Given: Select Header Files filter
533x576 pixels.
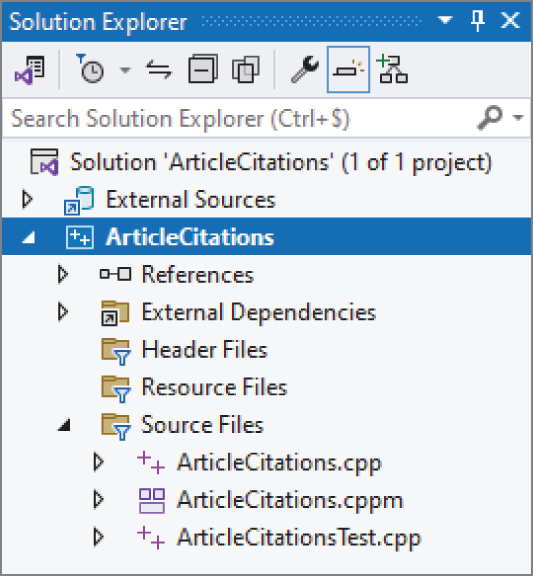Looking at the screenshot, I should [x=205, y=349].
